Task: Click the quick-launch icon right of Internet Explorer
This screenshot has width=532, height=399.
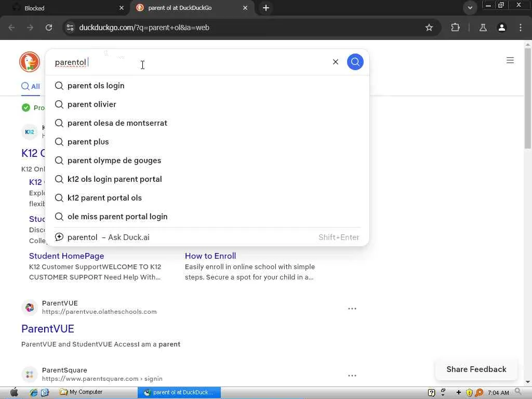Action: point(45,393)
